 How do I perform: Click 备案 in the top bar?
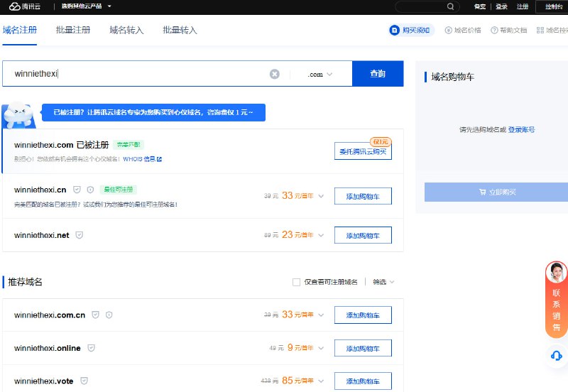[480, 6]
